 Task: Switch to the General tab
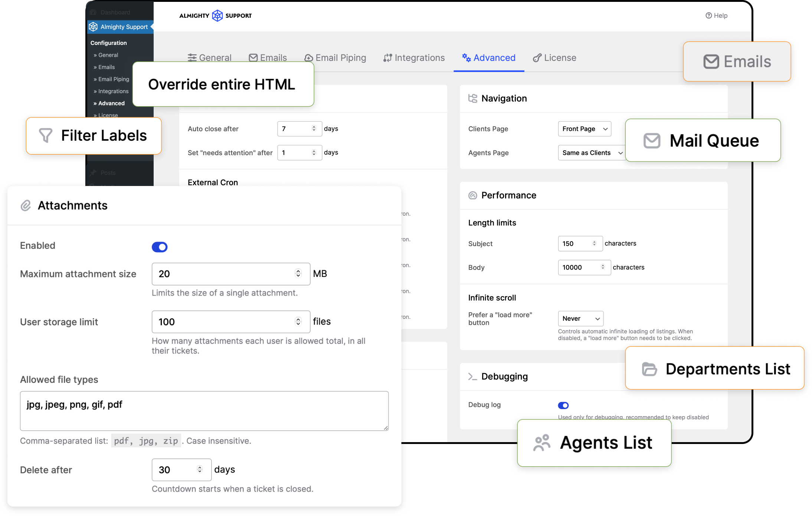[210, 58]
